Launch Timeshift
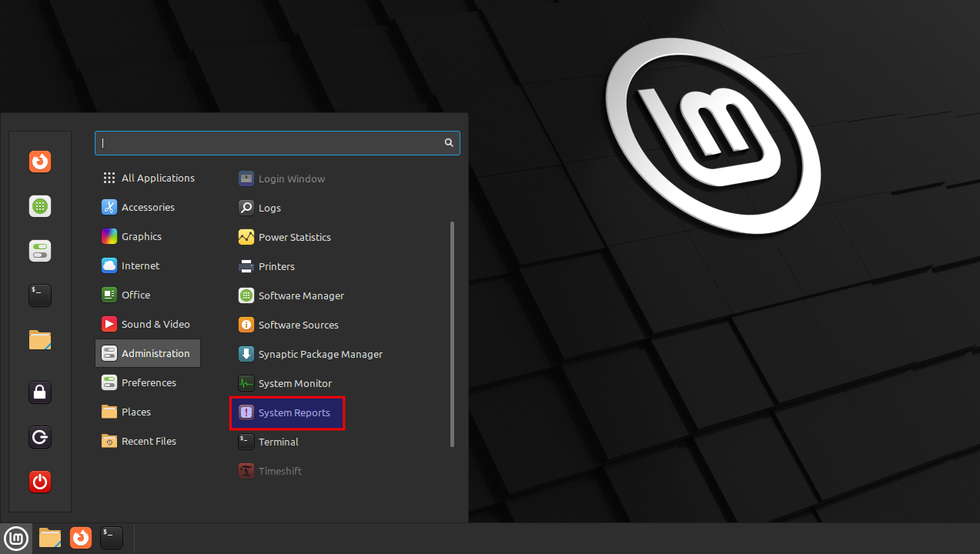980x554 pixels. [x=270, y=471]
